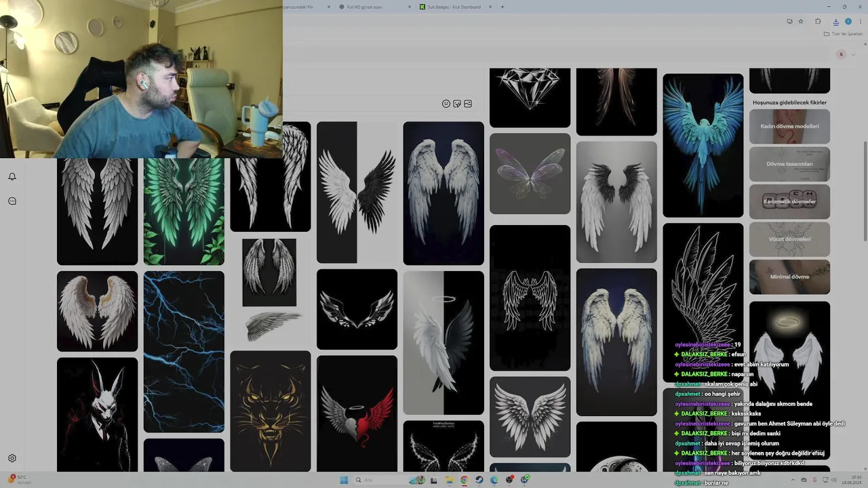Switch to the panosundaki Pin tab

click(x=309, y=7)
